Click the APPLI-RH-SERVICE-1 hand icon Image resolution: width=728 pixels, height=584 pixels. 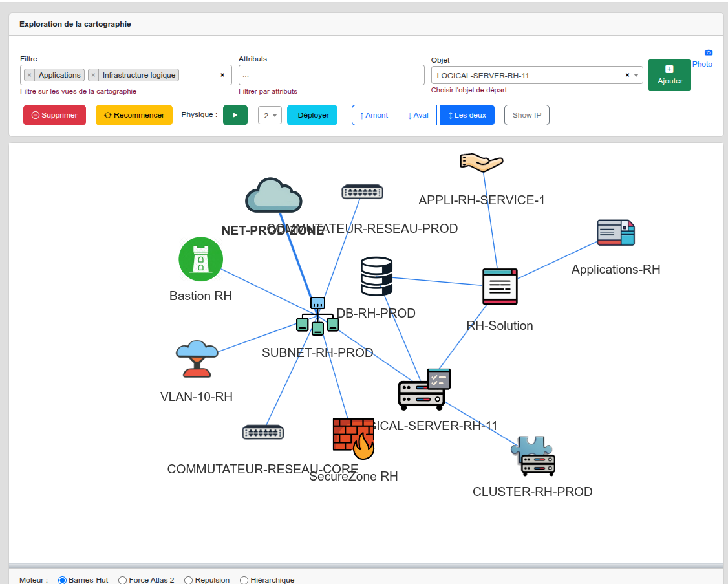point(481,162)
